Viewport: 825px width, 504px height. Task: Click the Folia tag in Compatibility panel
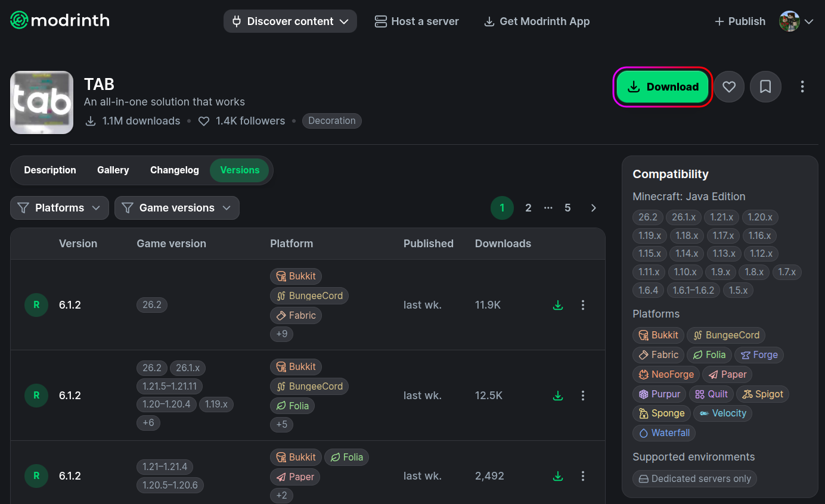coord(709,355)
